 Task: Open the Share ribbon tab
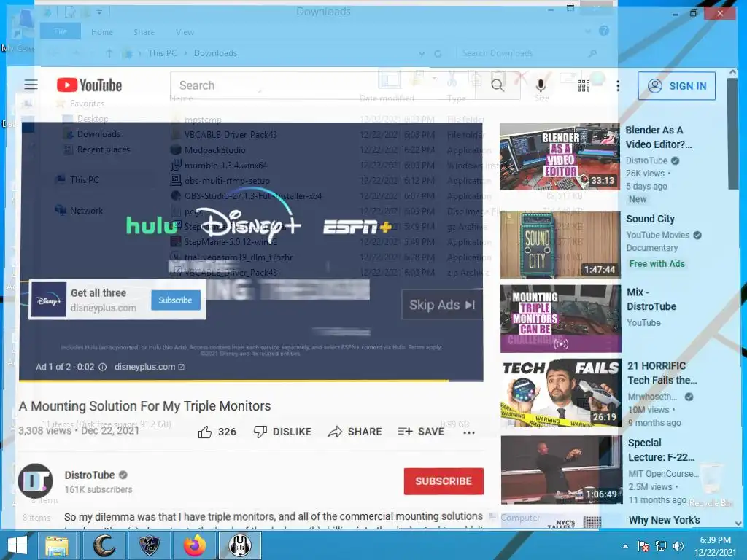(x=144, y=32)
